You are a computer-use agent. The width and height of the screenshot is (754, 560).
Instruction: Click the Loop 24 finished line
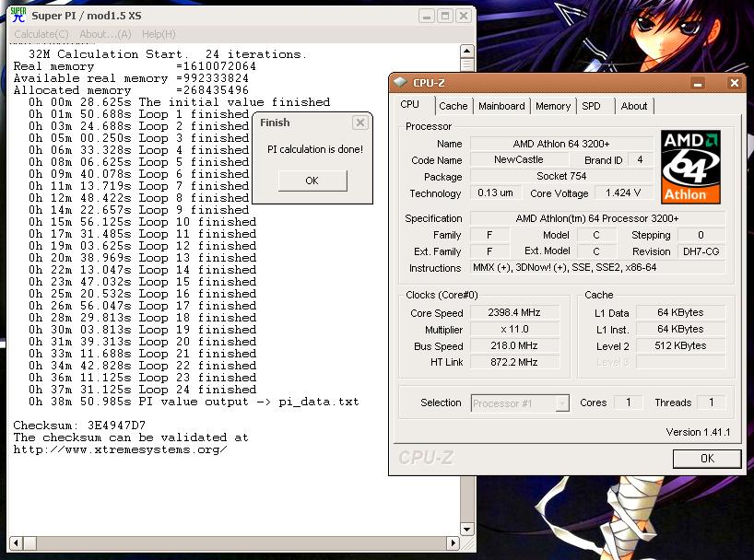(142, 390)
